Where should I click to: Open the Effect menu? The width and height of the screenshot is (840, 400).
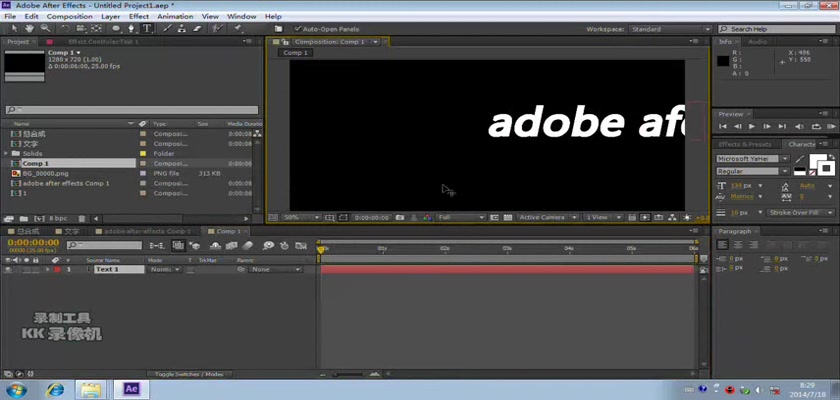pos(139,17)
